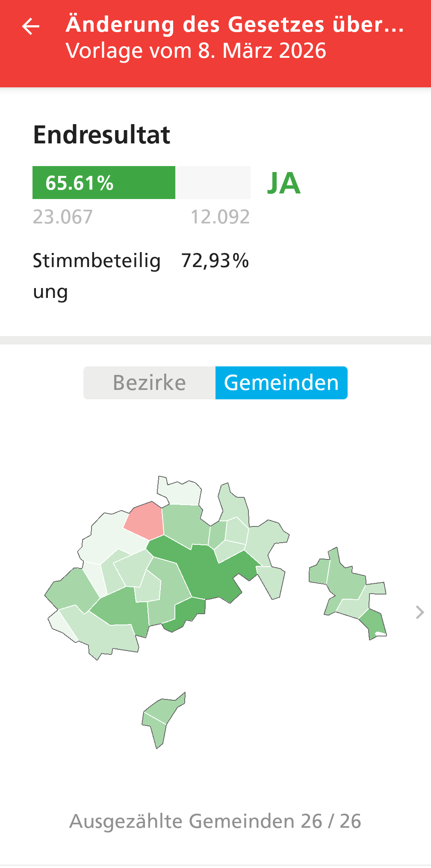Click the subtitle Vorlage vom 8. März 2026
This screenshot has width=431, height=868.
tap(196, 51)
